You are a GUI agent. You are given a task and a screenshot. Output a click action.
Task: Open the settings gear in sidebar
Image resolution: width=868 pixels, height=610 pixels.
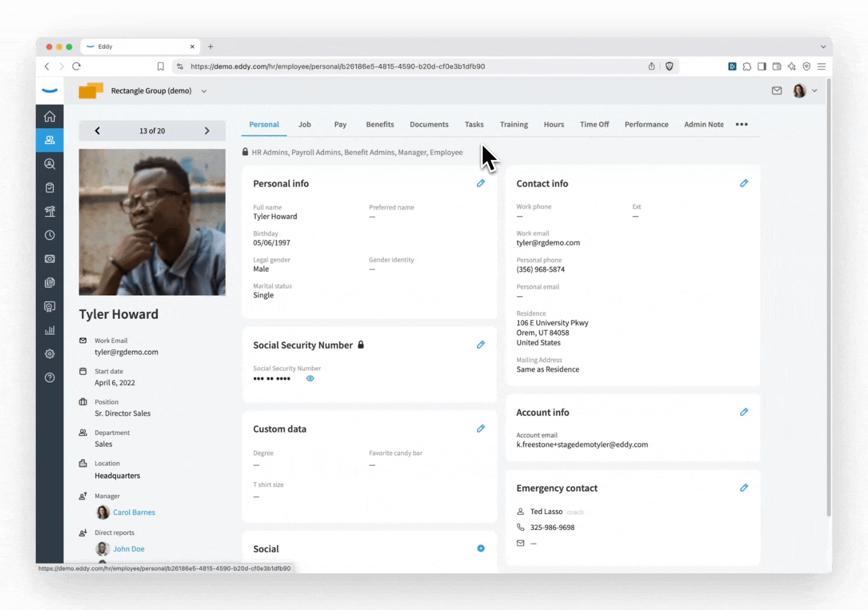(50, 354)
